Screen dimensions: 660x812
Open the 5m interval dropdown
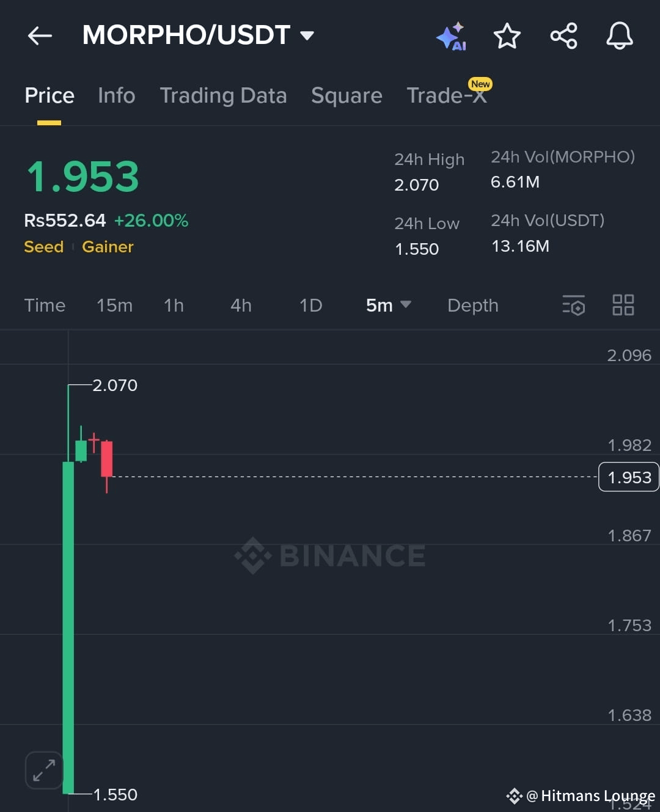[388, 305]
